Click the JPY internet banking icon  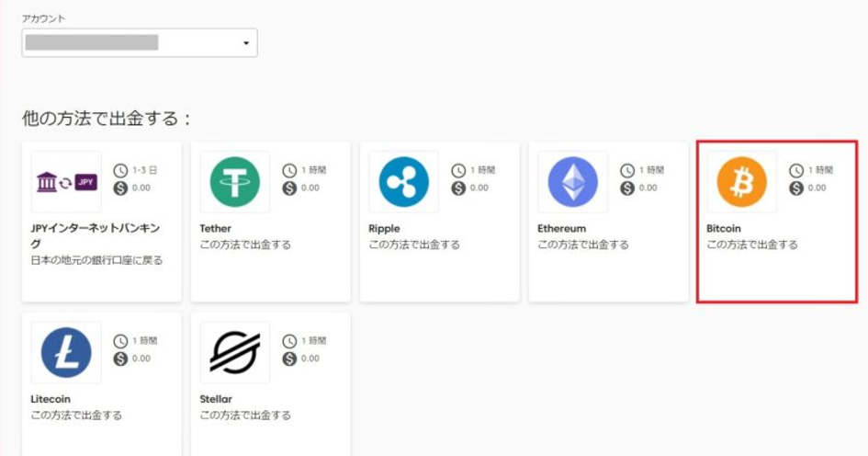coord(66,181)
